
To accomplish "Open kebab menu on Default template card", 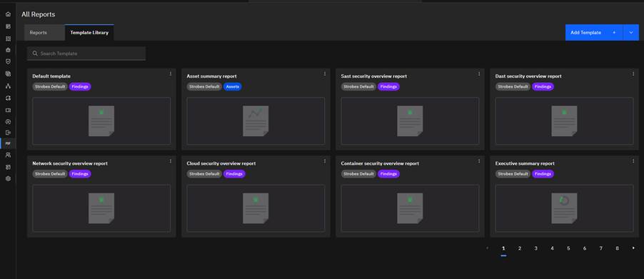I will point(171,74).
